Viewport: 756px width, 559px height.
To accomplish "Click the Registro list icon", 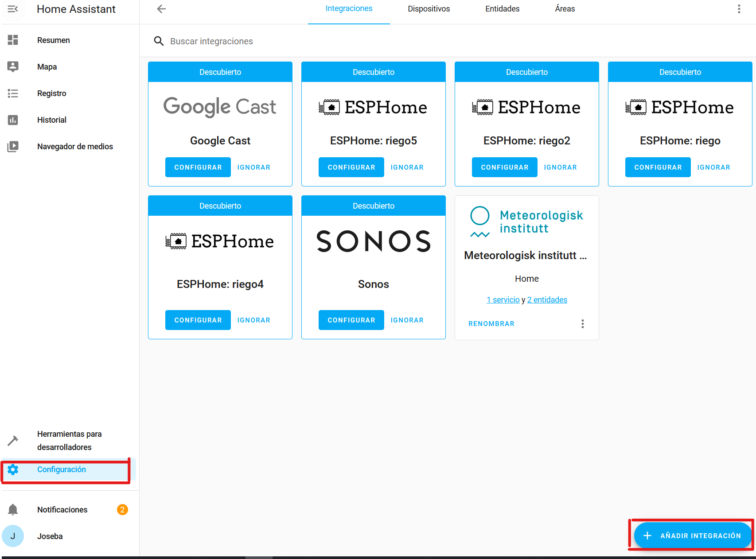I will [x=13, y=93].
